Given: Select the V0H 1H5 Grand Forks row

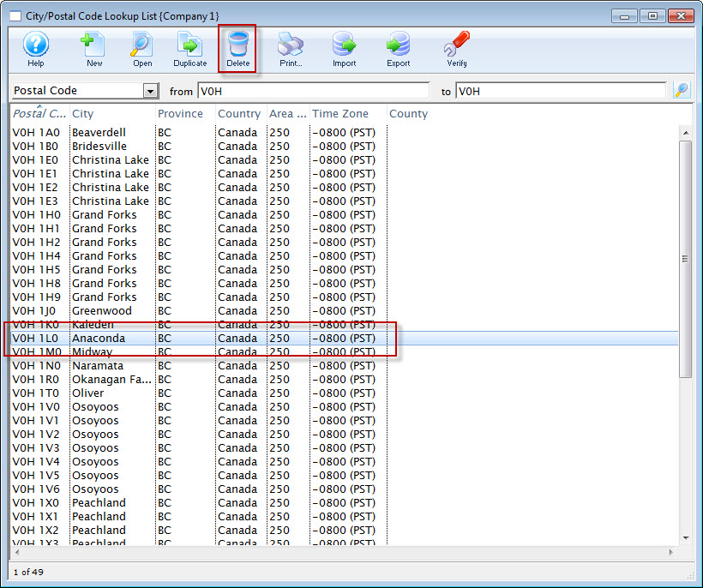Looking at the screenshot, I should 345,270.
